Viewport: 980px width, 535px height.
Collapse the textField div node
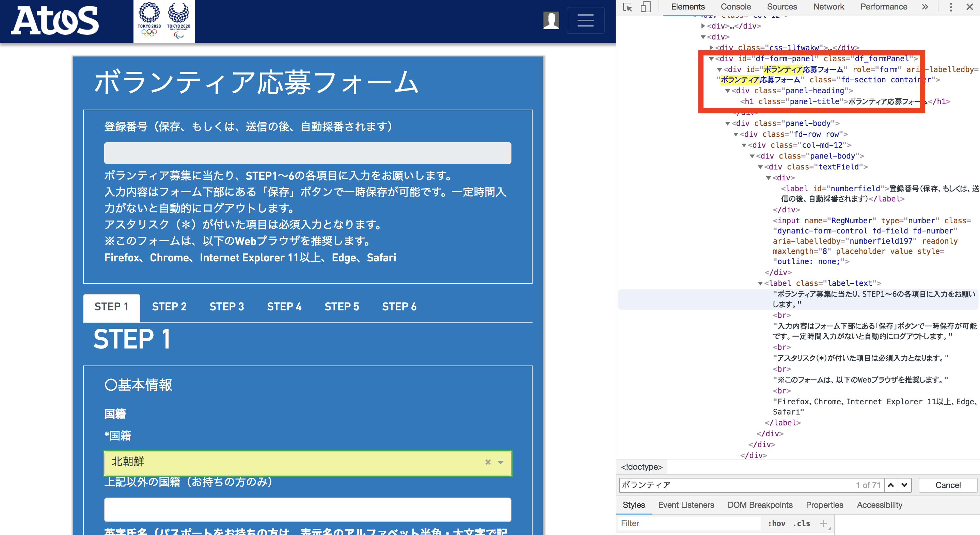pyautogui.click(x=760, y=167)
